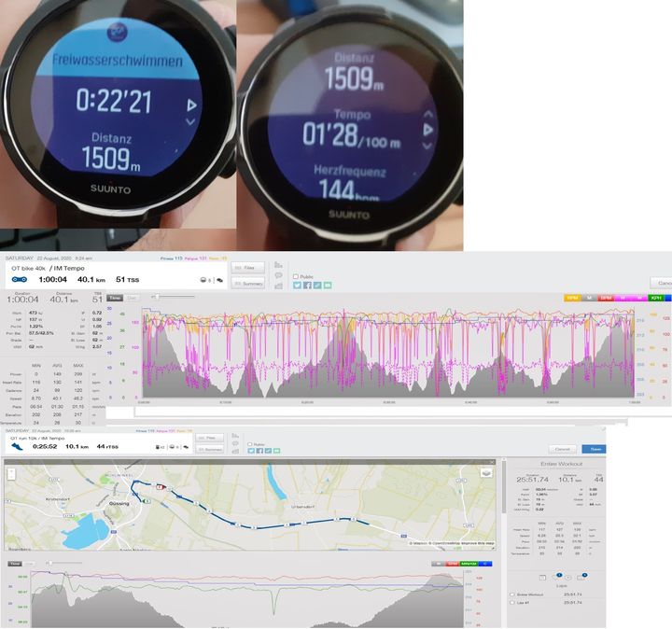Image resolution: width=672 pixels, height=629 pixels.
Task: Tick the Public checkbox on bike workout
Action: (296, 276)
